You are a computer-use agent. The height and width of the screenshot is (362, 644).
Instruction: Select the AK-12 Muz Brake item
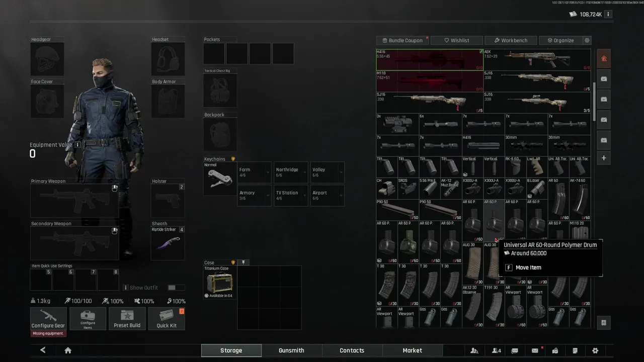point(451,188)
